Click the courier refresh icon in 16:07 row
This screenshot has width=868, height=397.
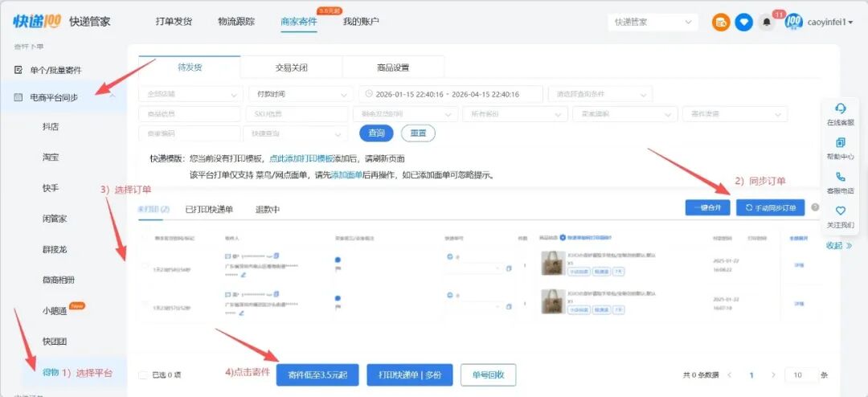click(449, 294)
